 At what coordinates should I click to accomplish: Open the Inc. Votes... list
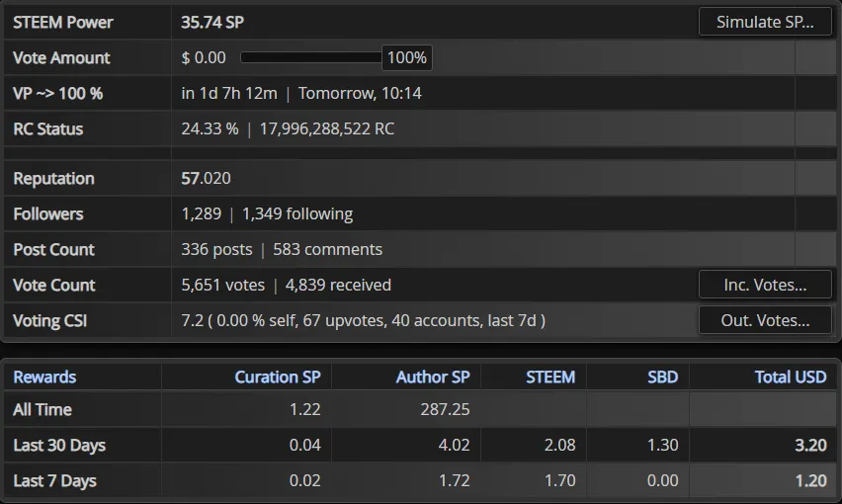pyautogui.click(x=765, y=285)
